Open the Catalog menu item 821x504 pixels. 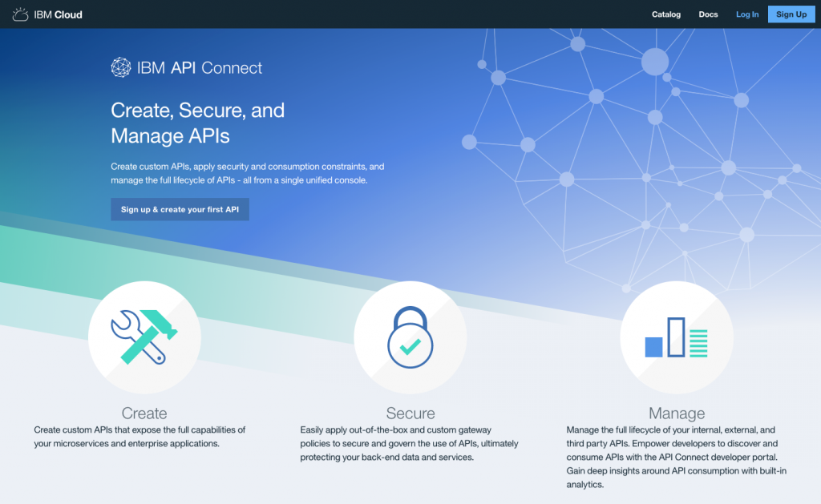tap(666, 14)
